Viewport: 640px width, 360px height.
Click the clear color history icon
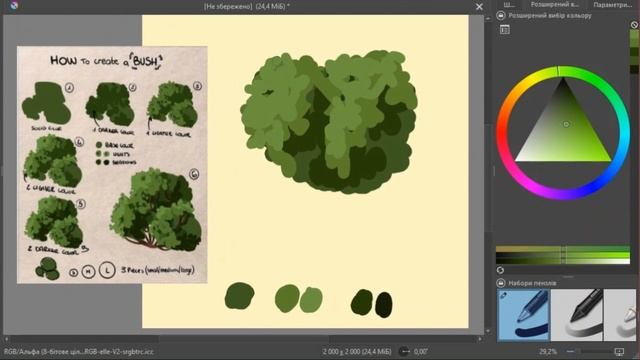(x=634, y=25)
